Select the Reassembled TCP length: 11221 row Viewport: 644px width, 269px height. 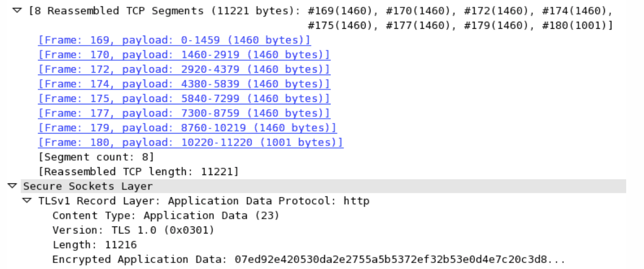pos(138,172)
